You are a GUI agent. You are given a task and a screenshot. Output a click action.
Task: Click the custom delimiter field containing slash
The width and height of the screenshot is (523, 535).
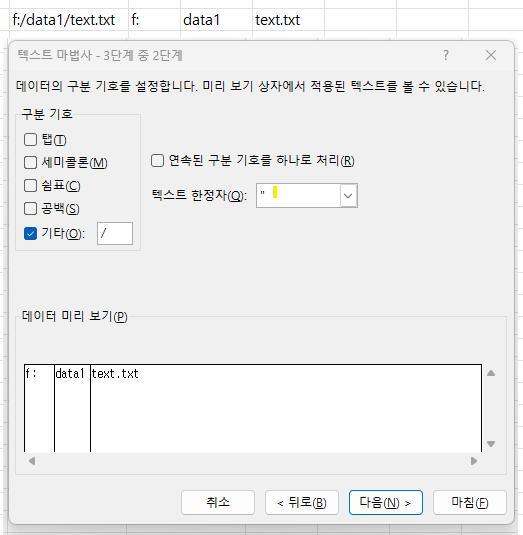pos(115,234)
